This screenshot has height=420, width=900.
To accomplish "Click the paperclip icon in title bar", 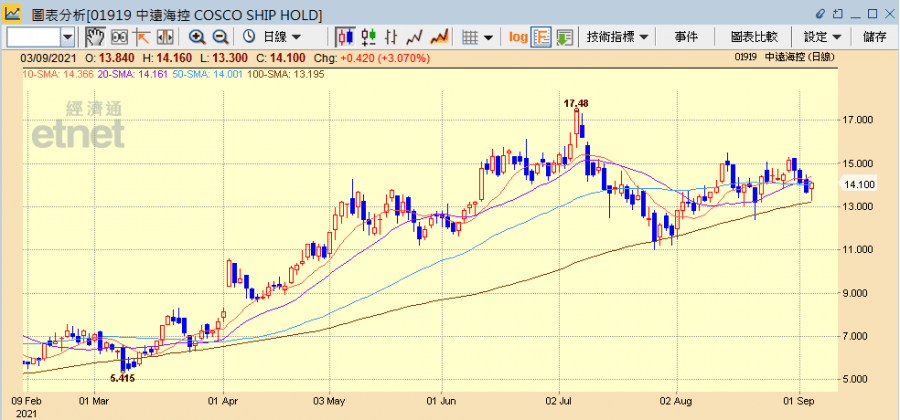I will pos(820,14).
